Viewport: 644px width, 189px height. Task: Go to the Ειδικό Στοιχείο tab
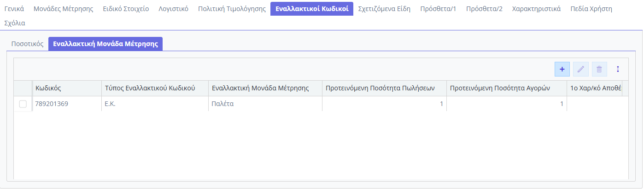[x=126, y=9]
